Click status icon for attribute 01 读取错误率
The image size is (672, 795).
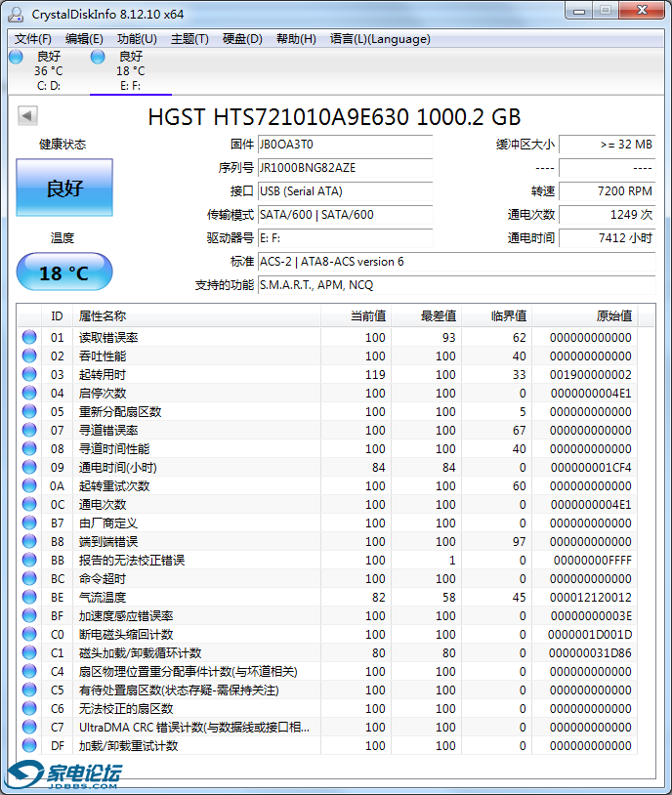tap(29, 337)
